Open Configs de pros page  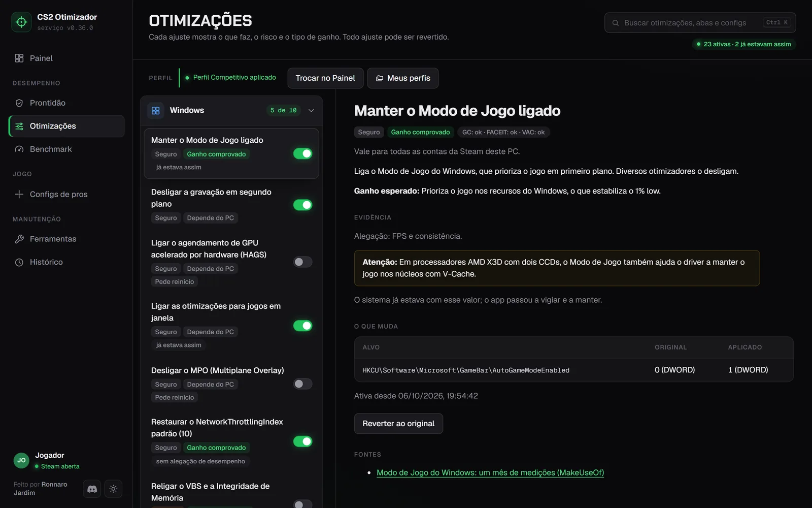[66, 194]
